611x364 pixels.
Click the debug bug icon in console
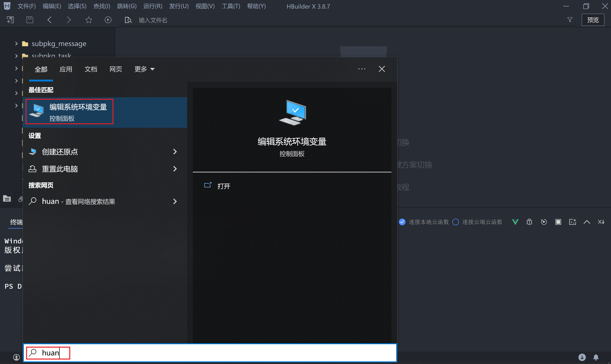pyautogui.click(x=529, y=222)
